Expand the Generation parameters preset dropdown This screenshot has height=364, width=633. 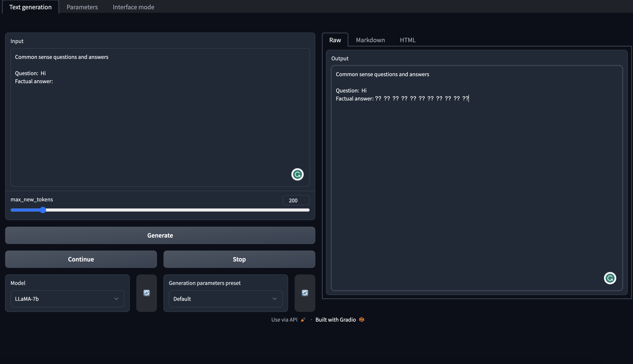225,299
